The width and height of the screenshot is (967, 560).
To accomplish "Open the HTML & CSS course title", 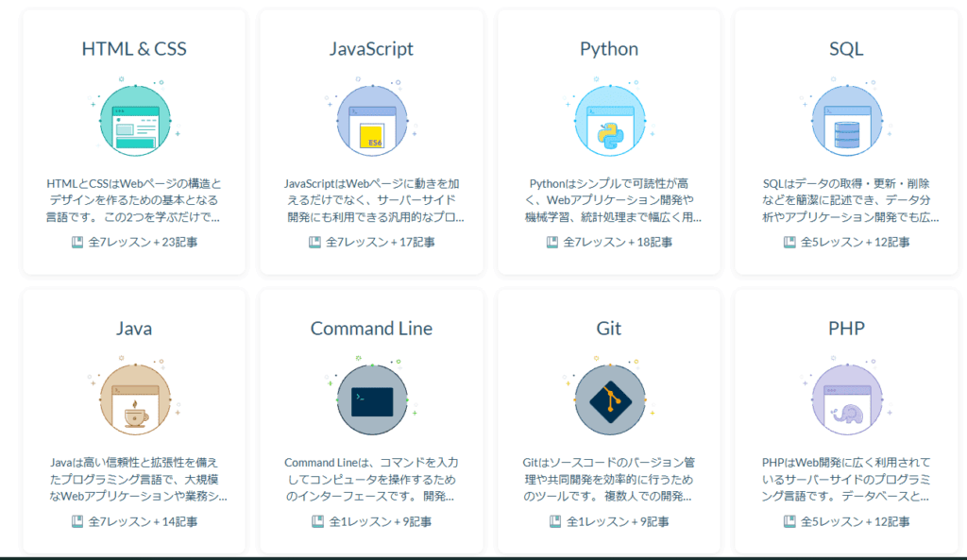I will 134,48.
